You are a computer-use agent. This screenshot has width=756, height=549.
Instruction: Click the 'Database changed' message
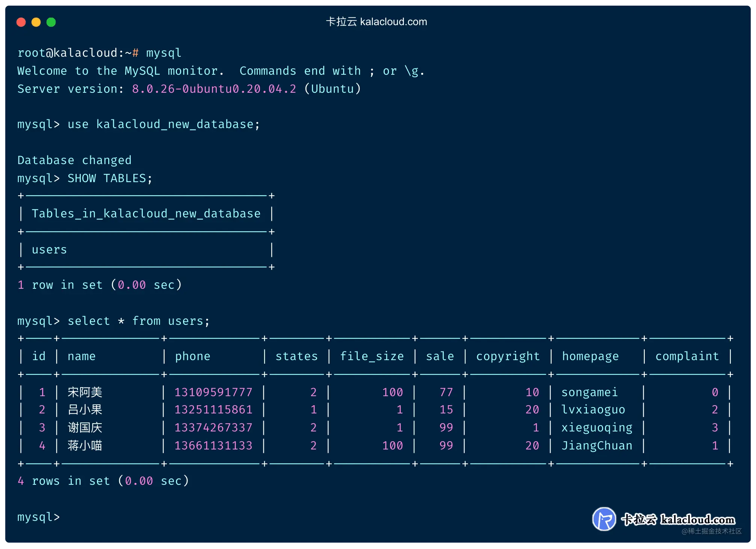(x=74, y=160)
